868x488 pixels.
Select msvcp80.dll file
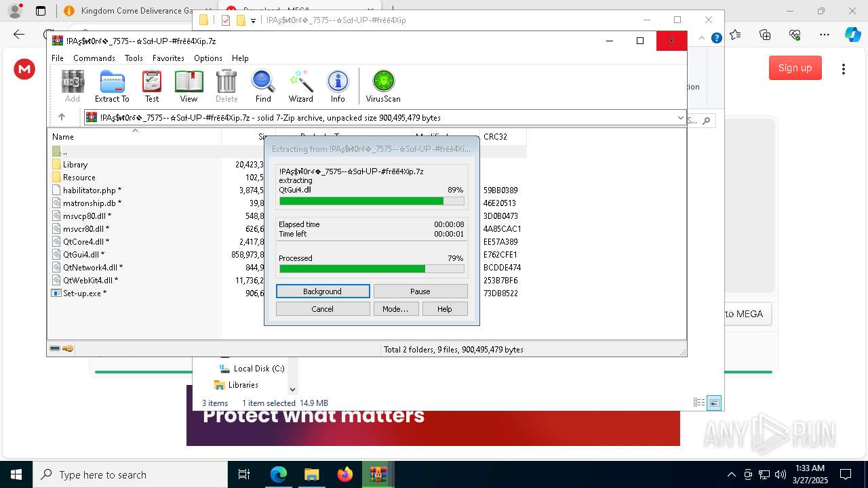86,216
